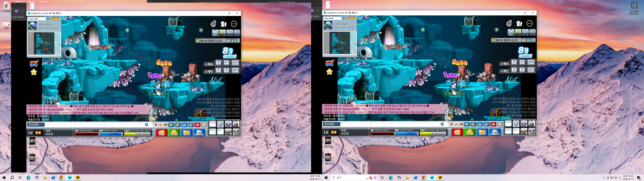Screen dimensions: 644x181
Task: Use the End quick slot item in left game window
Action: pos(228,132)
